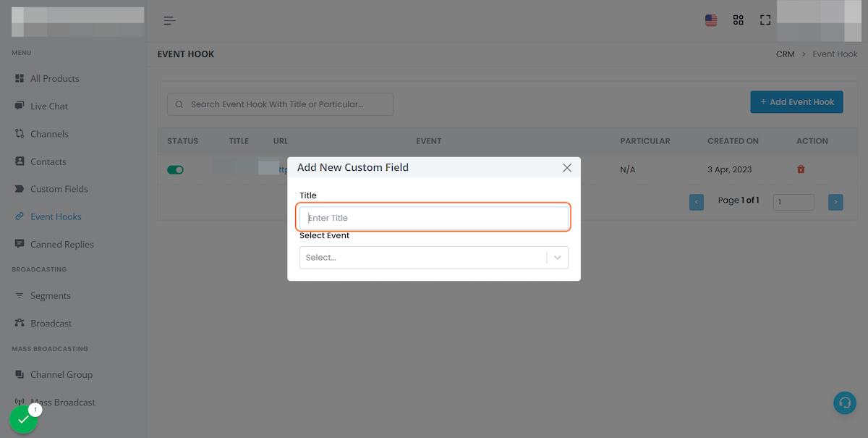Click the green checkmark notification badge
The height and width of the screenshot is (438, 868).
24,419
